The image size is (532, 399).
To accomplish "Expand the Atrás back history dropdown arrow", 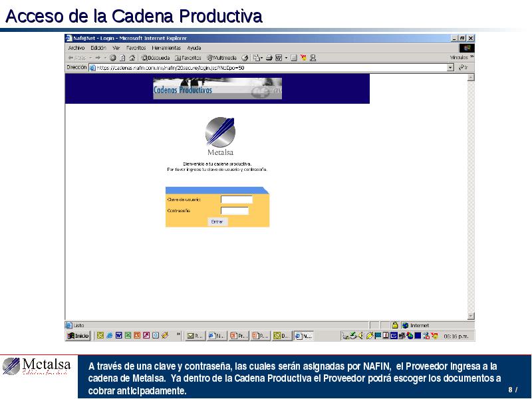I will (x=90, y=58).
